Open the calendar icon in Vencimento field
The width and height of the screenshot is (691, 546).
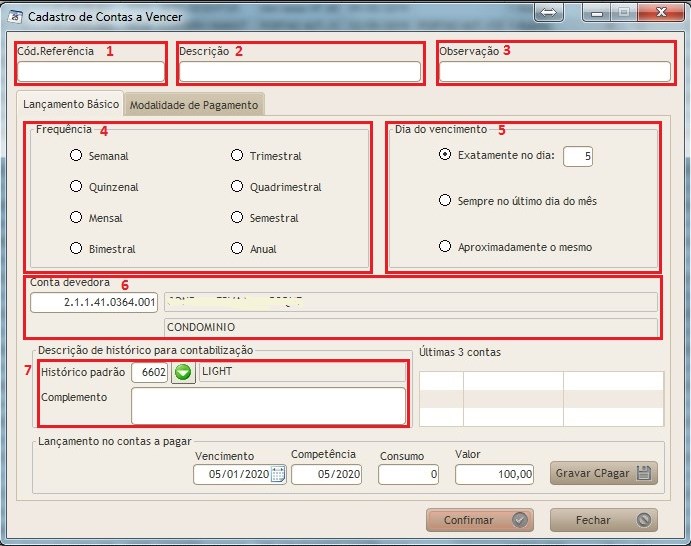277,474
